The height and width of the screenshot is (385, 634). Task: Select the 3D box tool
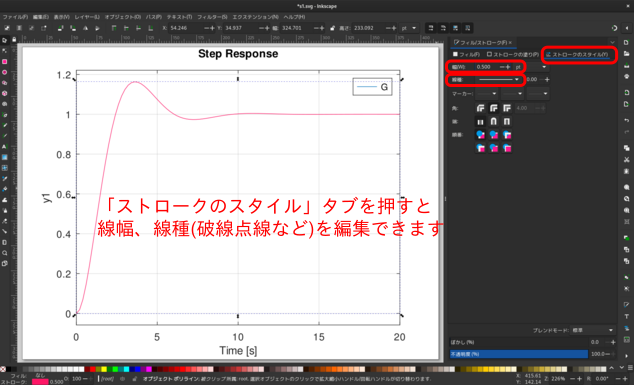click(x=4, y=93)
